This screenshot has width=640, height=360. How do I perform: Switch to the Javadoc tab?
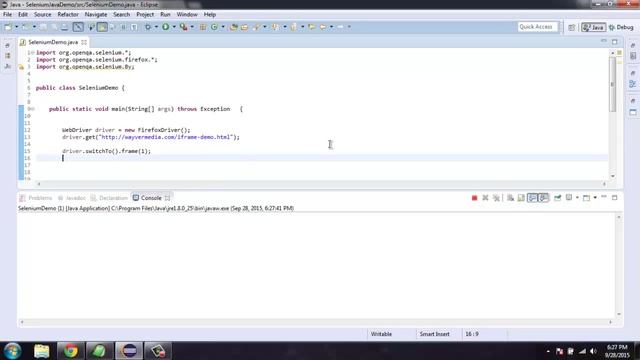[x=72, y=198]
